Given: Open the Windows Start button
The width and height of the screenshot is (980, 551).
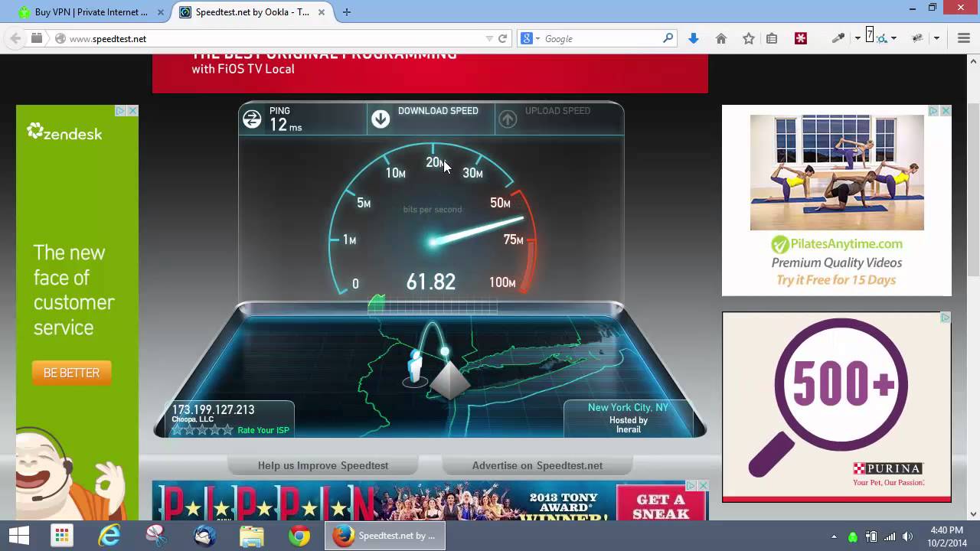Looking at the screenshot, I should (19, 536).
